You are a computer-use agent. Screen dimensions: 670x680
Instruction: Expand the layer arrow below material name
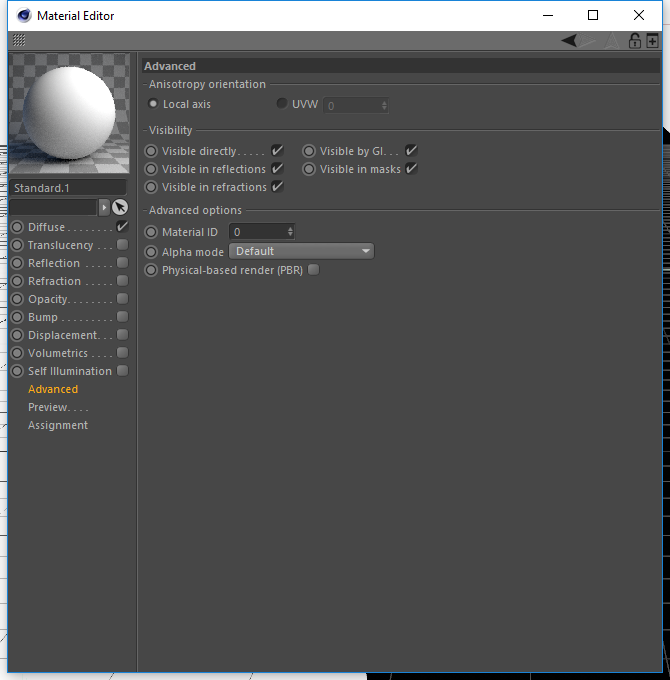(104, 207)
